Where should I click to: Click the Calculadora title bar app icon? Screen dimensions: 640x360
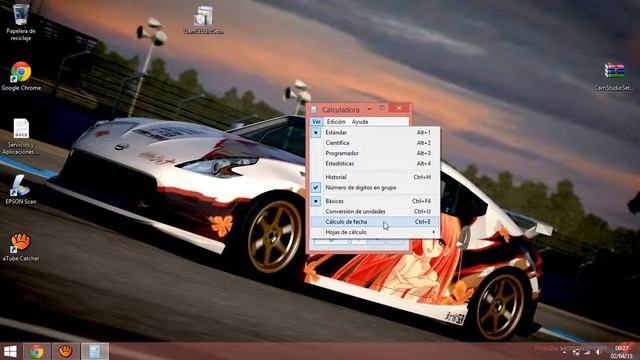(x=314, y=109)
